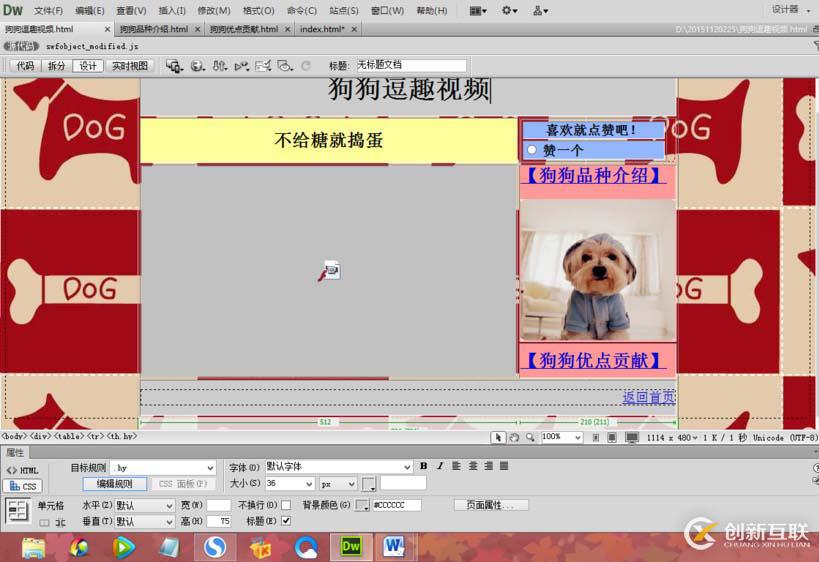819x562 pixels.
Task: Open the Sogou browser icon in the taskbar
Action: 215,547
